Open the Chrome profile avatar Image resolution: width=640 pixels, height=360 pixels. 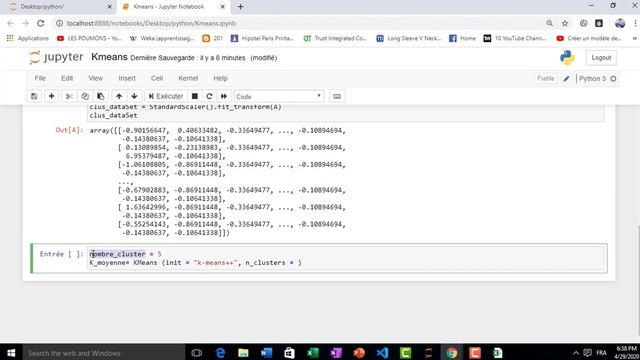620,23
